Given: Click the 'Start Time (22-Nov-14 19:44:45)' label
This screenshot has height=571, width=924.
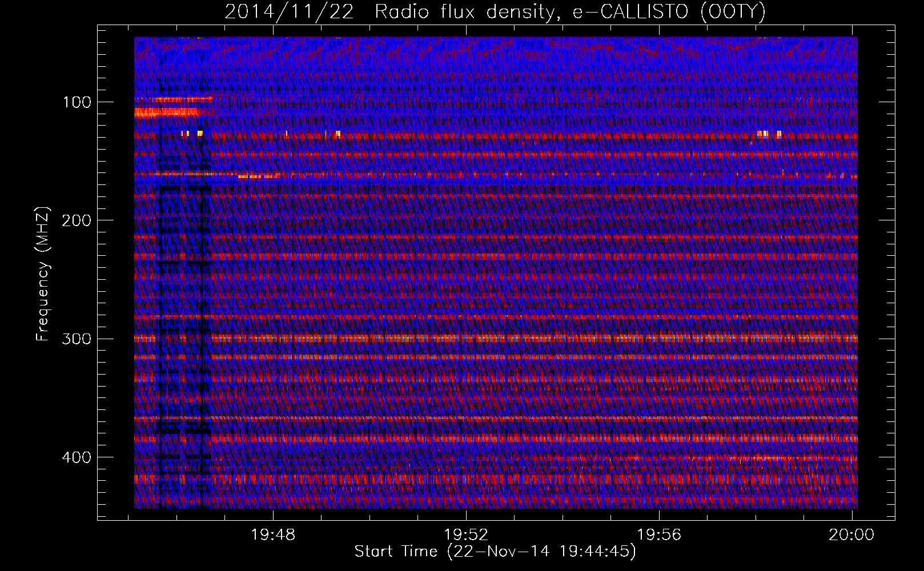Looking at the screenshot, I should tap(495, 552).
